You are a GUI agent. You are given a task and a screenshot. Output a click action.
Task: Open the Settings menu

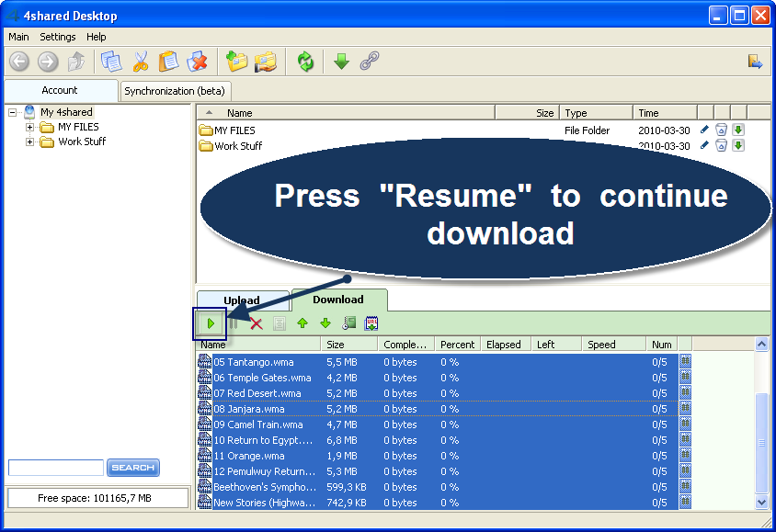pyautogui.click(x=58, y=37)
